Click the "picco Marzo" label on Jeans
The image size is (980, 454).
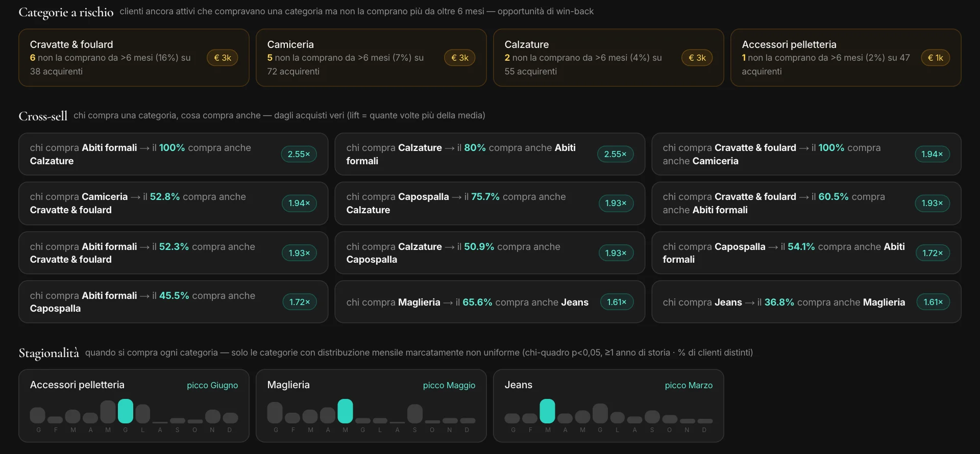pos(689,385)
